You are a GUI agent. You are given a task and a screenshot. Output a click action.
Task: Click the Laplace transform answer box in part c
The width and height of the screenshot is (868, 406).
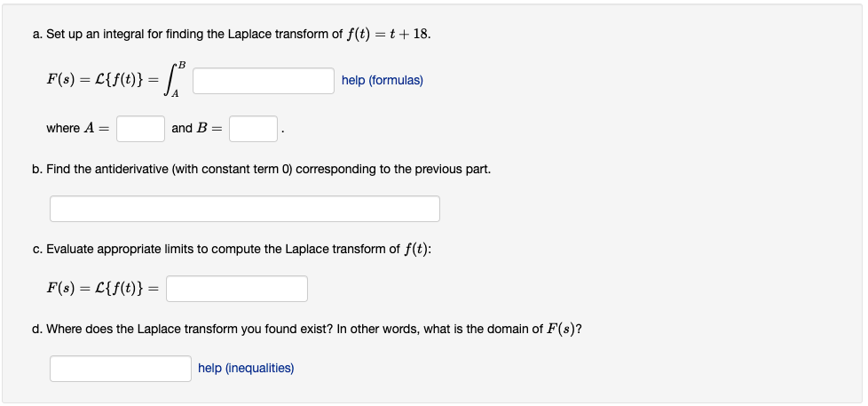(237, 289)
